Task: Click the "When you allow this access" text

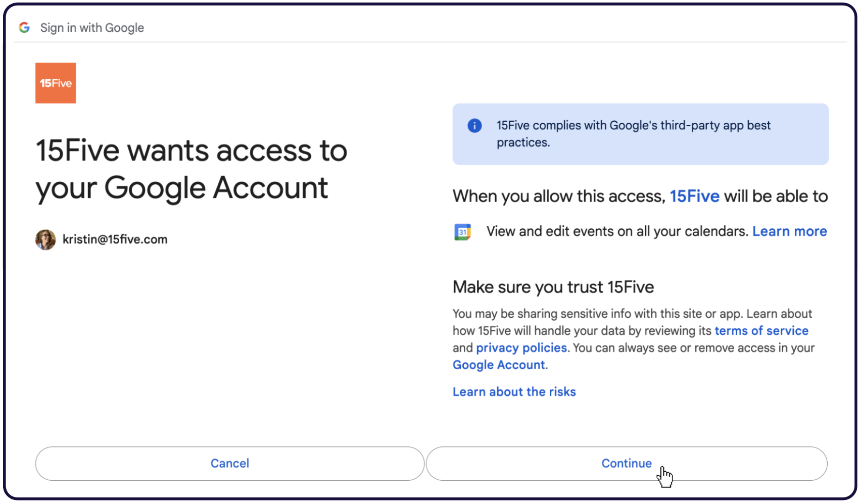Action: (x=558, y=196)
